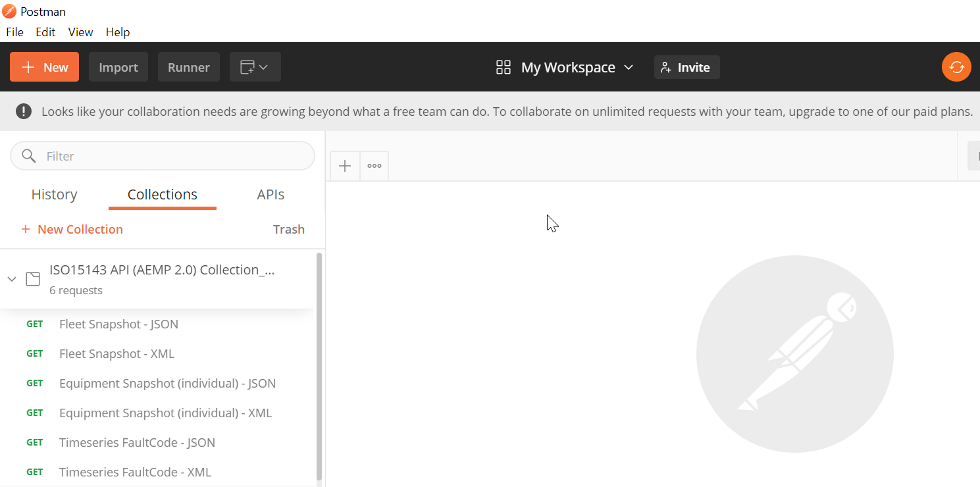The image size is (980, 487).
Task: Open the File menu
Action: (14, 32)
